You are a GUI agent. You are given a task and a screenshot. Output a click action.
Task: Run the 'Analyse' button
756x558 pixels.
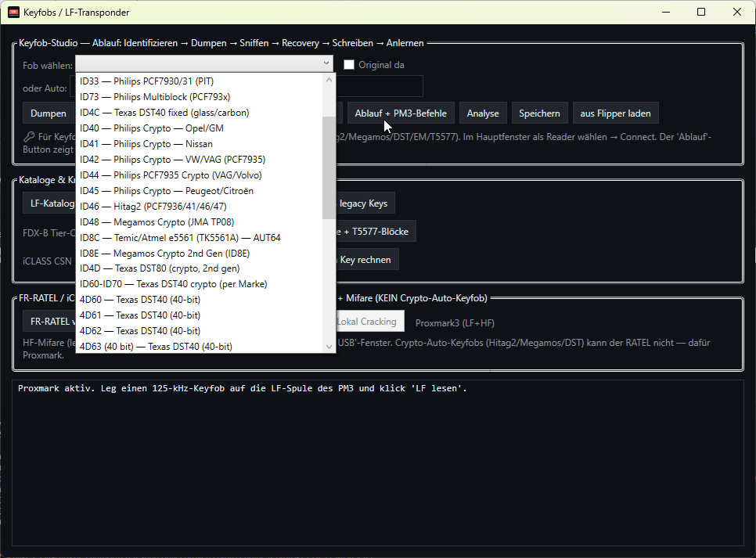483,113
